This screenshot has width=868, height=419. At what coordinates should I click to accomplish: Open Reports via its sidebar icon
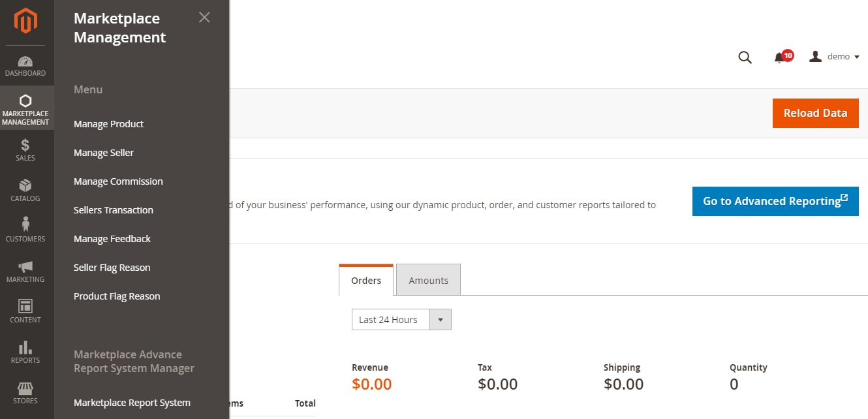tap(26, 351)
